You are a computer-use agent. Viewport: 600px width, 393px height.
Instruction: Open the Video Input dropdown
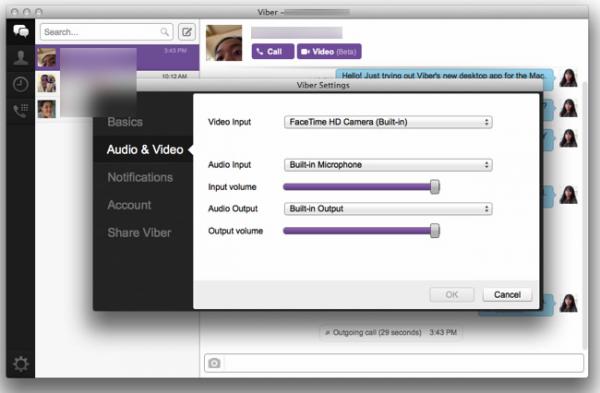tap(388, 122)
